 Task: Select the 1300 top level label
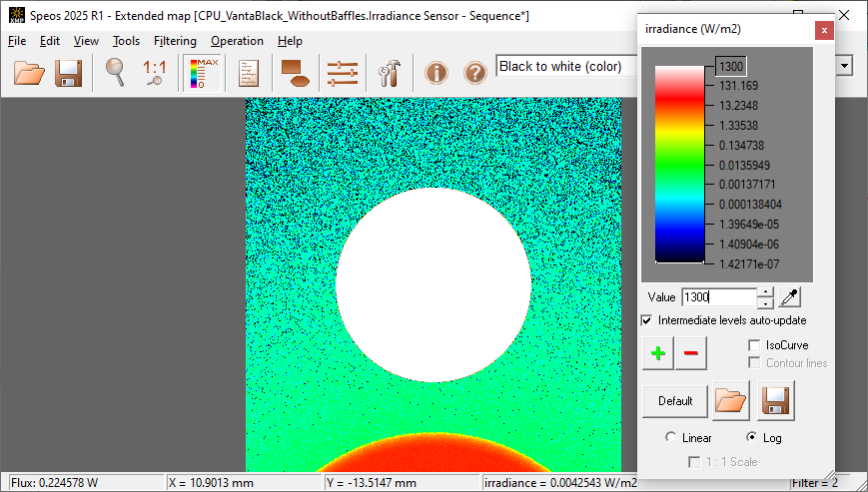pyautogui.click(x=731, y=66)
